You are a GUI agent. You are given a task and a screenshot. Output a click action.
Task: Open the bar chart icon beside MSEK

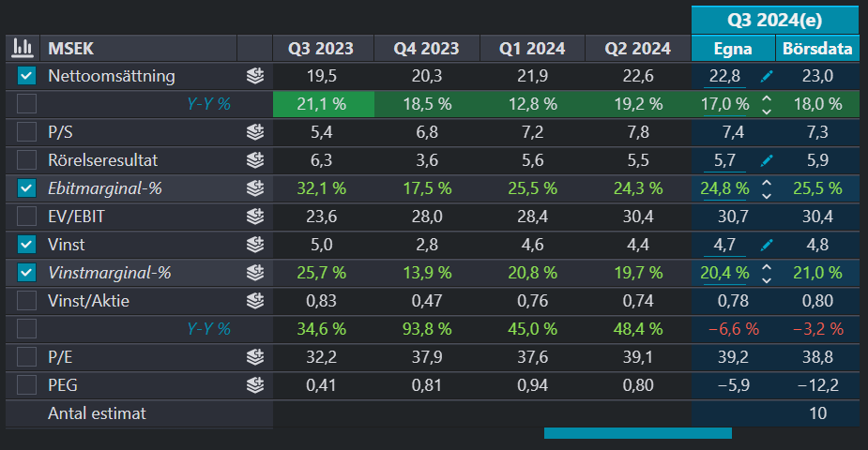click(x=23, y=48)
